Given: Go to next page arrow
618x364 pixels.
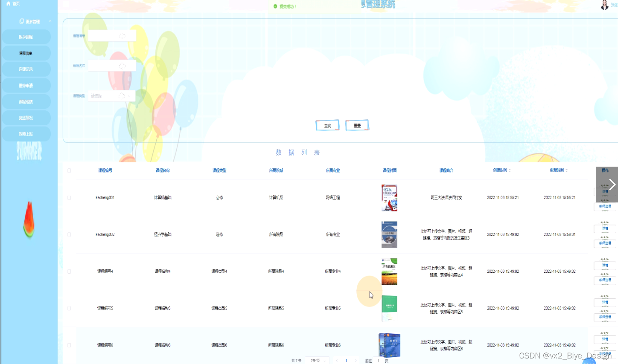Looking at the screenshot, I should coord(356,361).
